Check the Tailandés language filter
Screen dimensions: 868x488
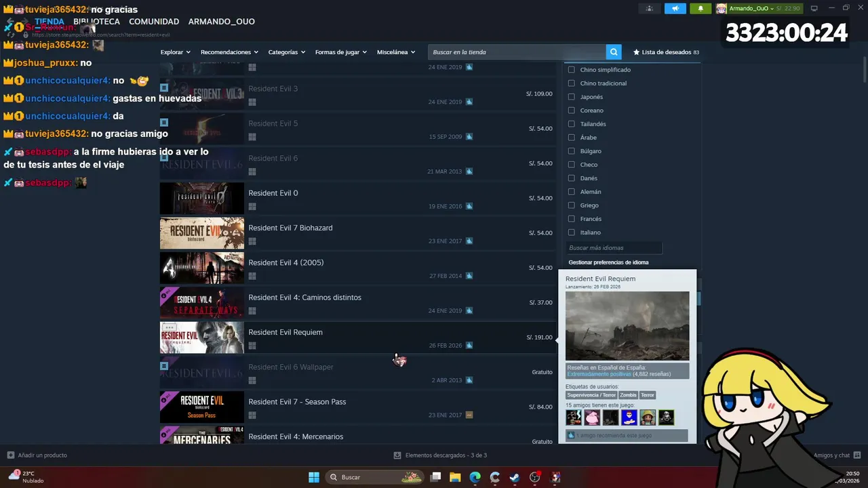click(x=571, y=124)
